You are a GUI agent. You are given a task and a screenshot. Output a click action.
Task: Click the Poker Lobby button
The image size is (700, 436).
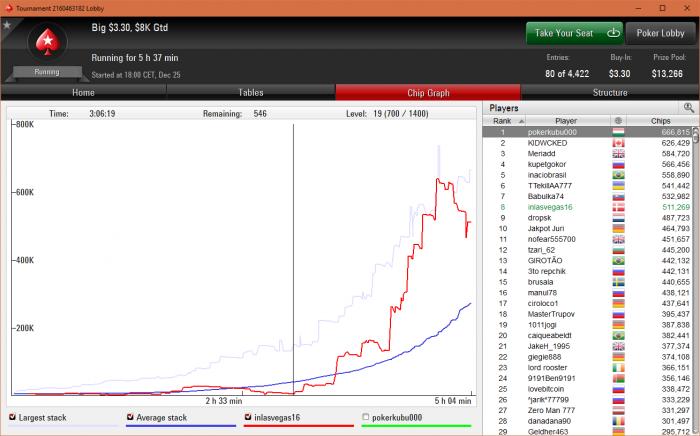[660, 33]
